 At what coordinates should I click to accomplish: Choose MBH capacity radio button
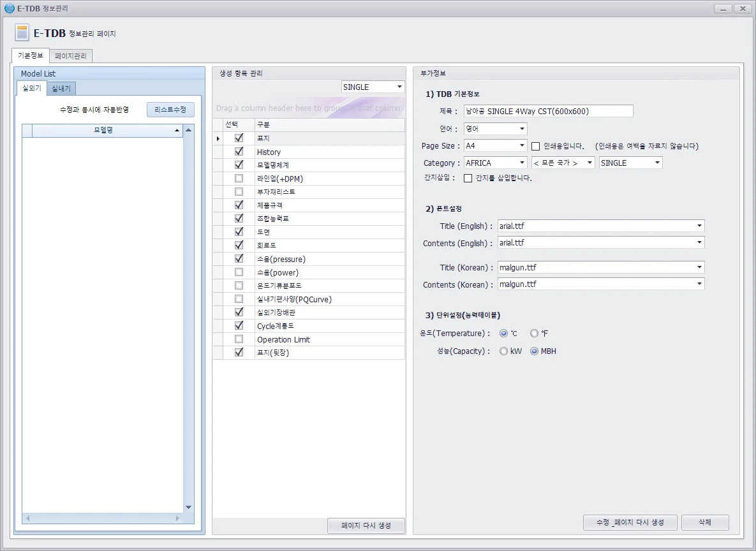click(x=534, y=351)
